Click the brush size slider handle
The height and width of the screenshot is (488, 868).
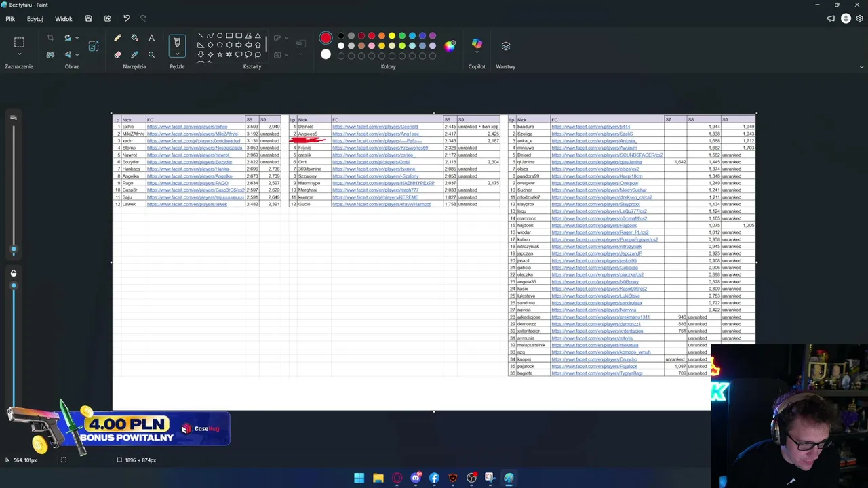(13, 250)
